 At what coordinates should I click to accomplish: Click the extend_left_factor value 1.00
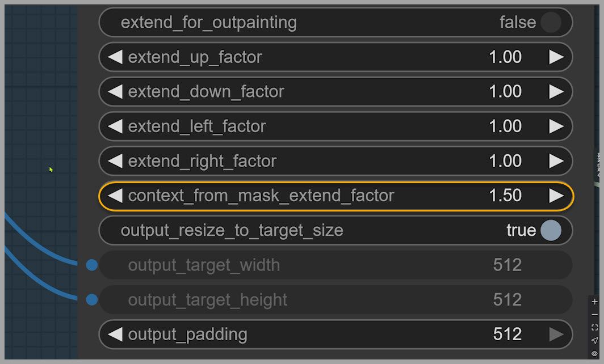(505, 126)
